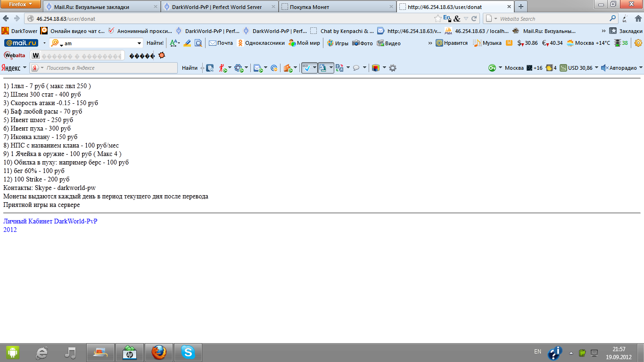This screenshot has width=644, height=362.
Task: Click the Yandex Найти button
Action: pos(190,68)
